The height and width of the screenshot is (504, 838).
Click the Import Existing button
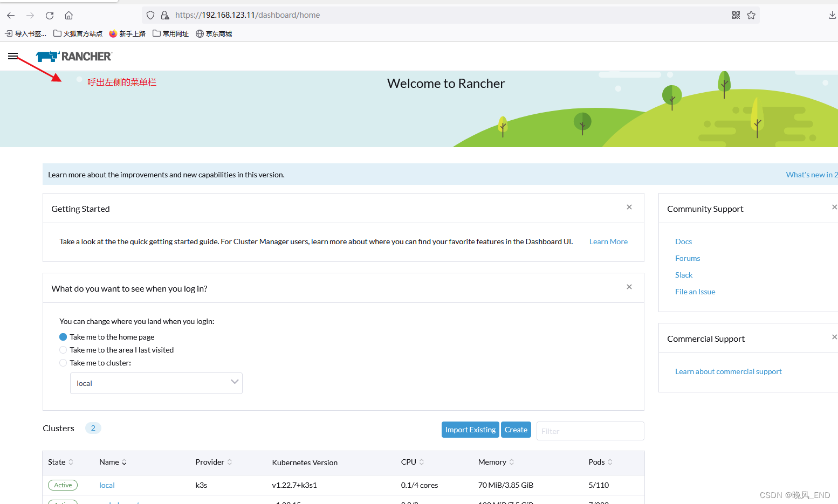click(x=470, y=430)
